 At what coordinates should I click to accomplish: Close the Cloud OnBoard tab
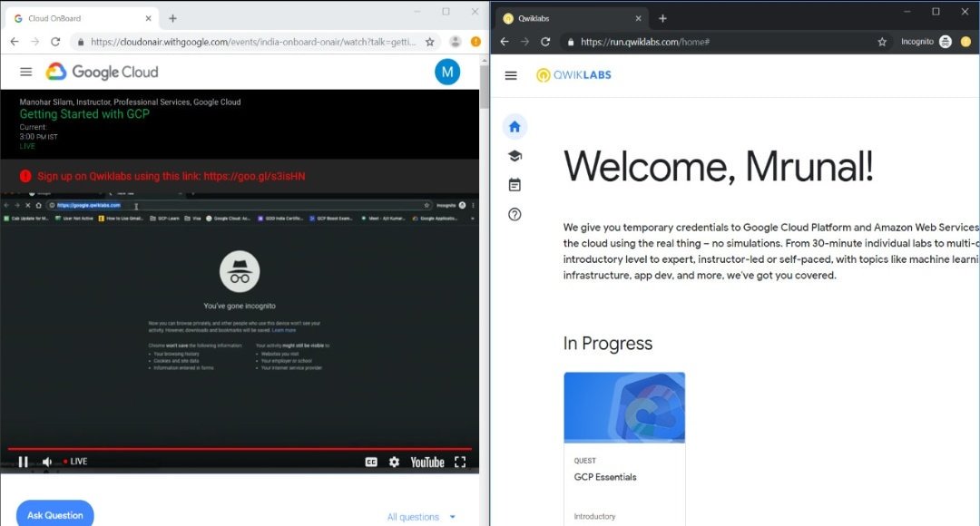pos(148,19)
